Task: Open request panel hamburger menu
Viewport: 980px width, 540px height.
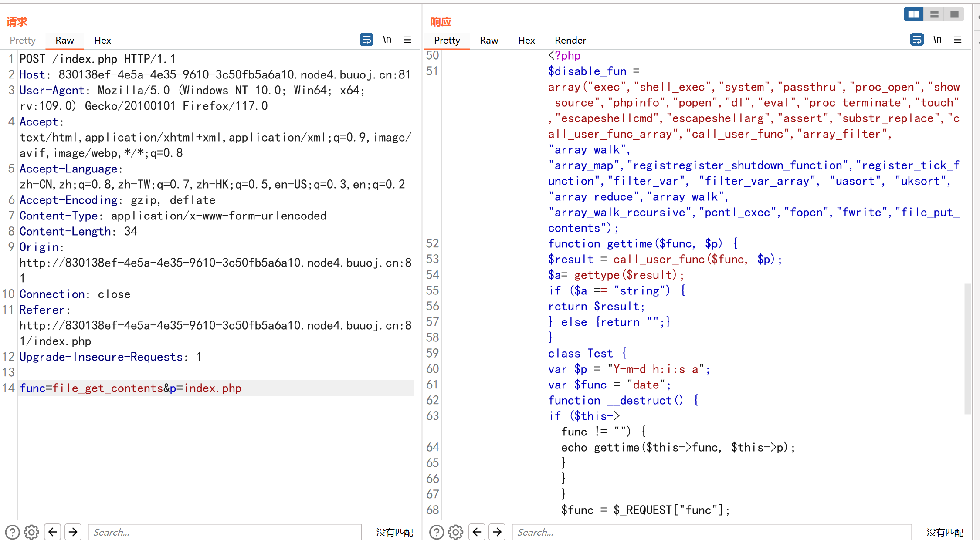Action: pyautogui.click(x=407, y=40)
